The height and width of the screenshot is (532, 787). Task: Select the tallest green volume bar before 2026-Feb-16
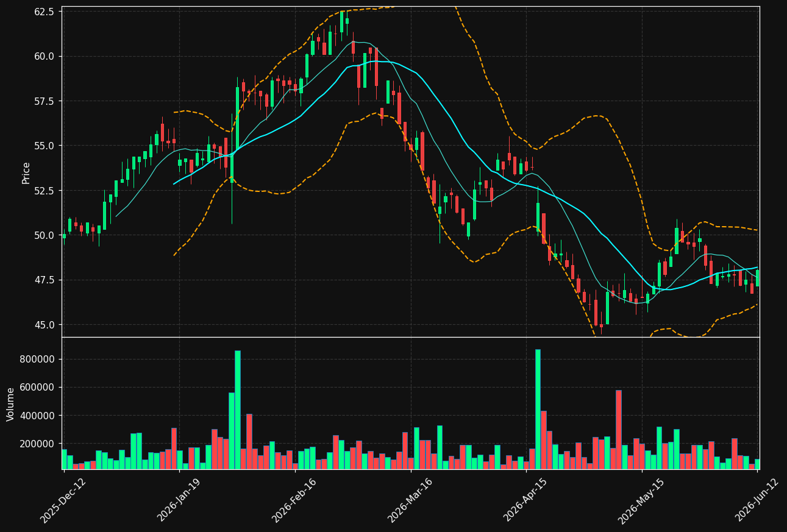238,410
